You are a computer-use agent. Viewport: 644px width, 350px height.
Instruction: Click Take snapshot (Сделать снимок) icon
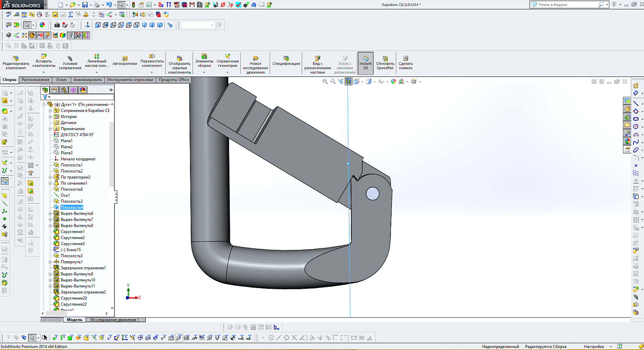tap(406, 59)
